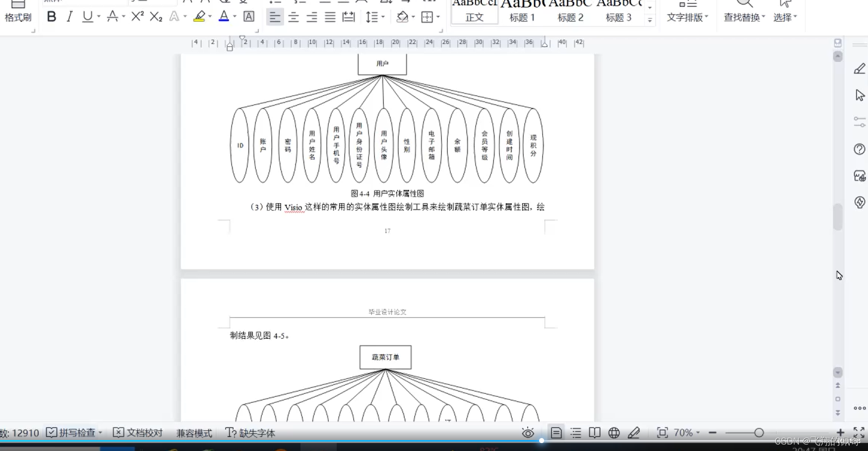Switch to web layout globe icon
This screenshot has width=868, height=451.
[x=614, y=433]
